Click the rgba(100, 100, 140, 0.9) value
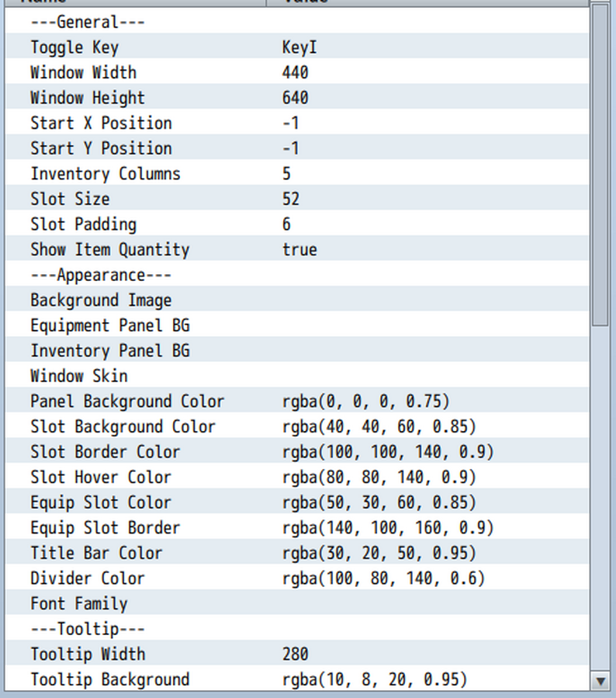The width and height of the screenshot is (616, 698). pyautogui.click(x=388, y=452)
